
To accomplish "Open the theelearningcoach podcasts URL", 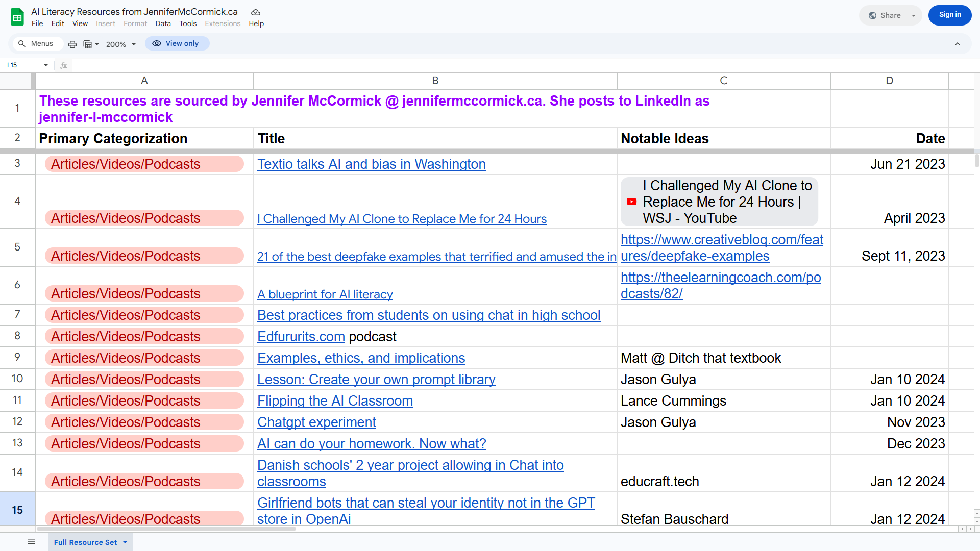I will tap(721, 286).
